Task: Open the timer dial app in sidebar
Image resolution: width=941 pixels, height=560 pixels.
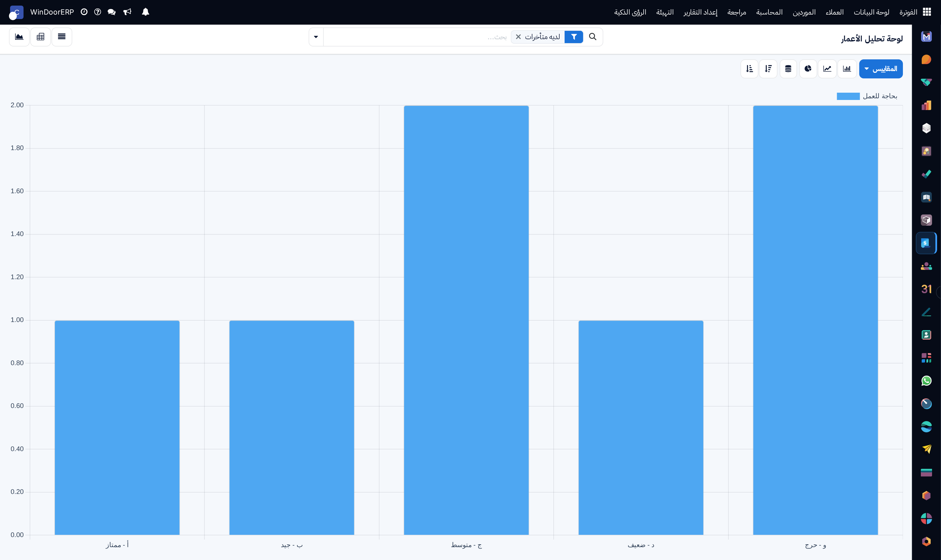Action: tap(926, 404)
